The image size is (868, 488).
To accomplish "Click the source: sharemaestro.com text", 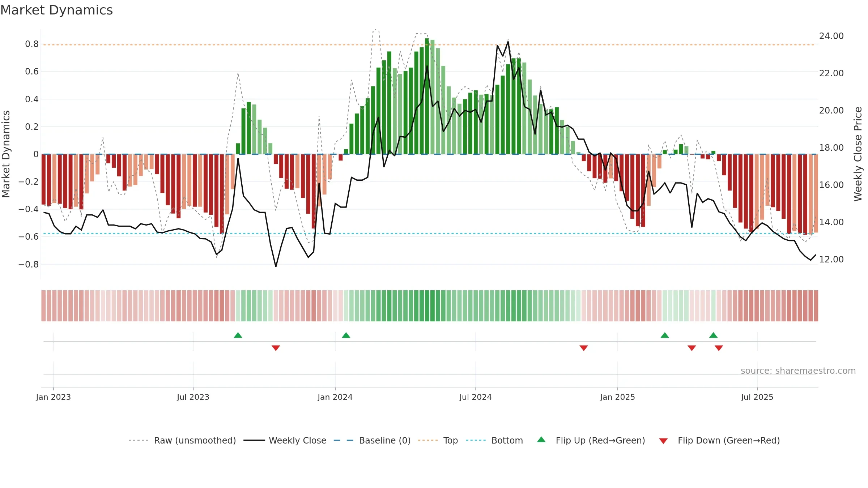I will tap(798, 371).
